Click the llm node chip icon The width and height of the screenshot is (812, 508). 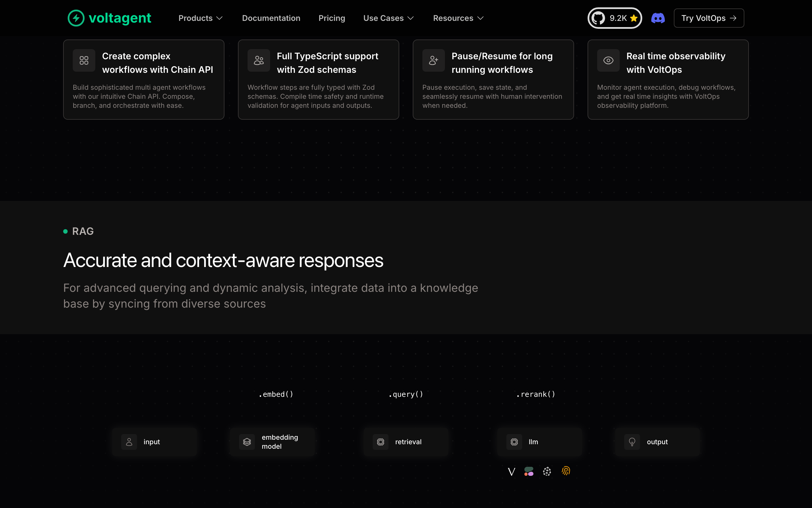[514, 442]
